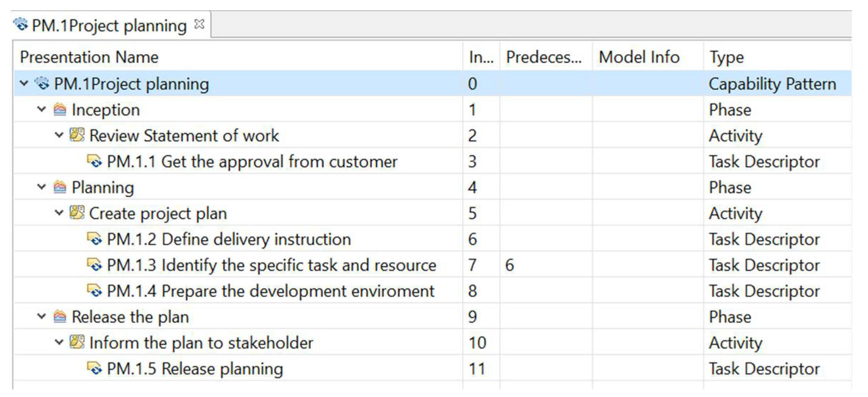Select the PM.1.3 Identify the specific task row
Viewport: 868px width, 397px height.
tap(271, 265)
